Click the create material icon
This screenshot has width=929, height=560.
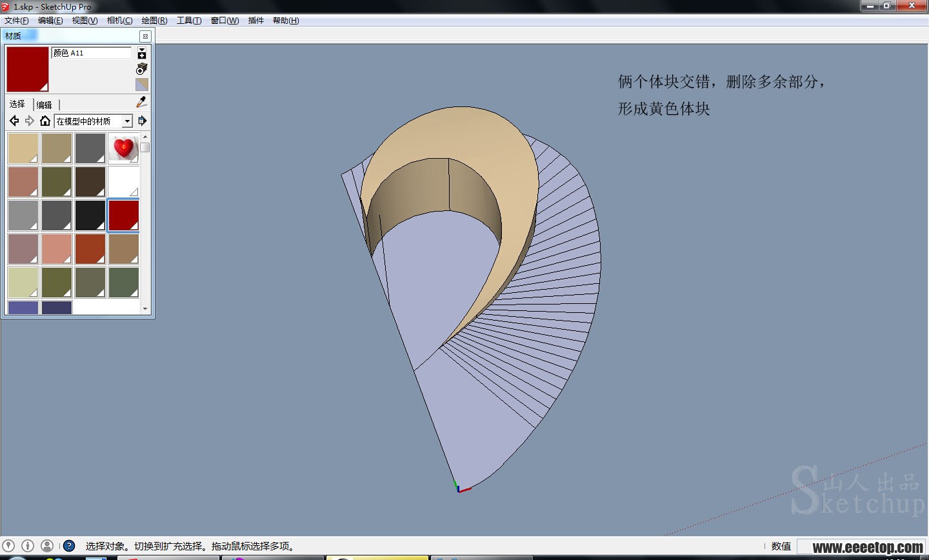pos(142,68)
